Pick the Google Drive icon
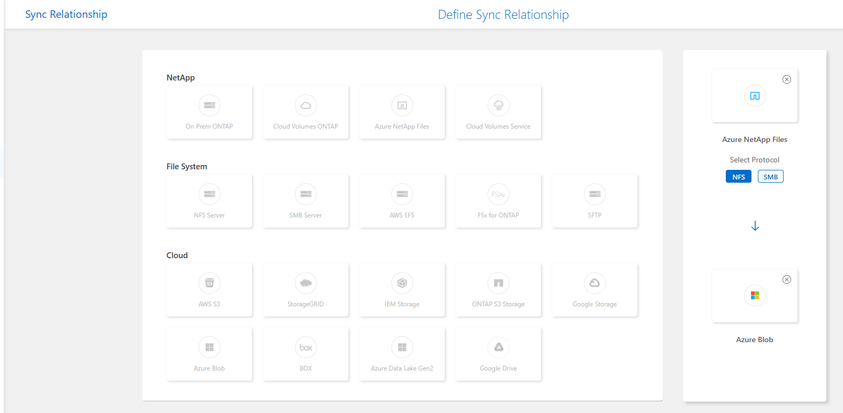 (x=498, y=347)
